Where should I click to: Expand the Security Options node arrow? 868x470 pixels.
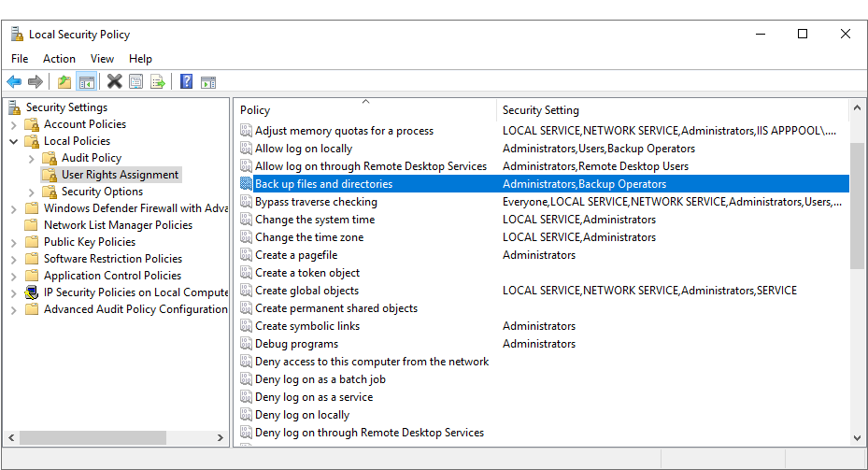click(x=32, y=192)
